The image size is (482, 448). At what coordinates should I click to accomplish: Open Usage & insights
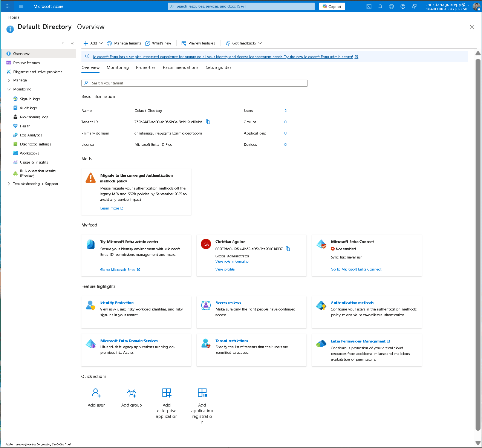coord(34,162)
